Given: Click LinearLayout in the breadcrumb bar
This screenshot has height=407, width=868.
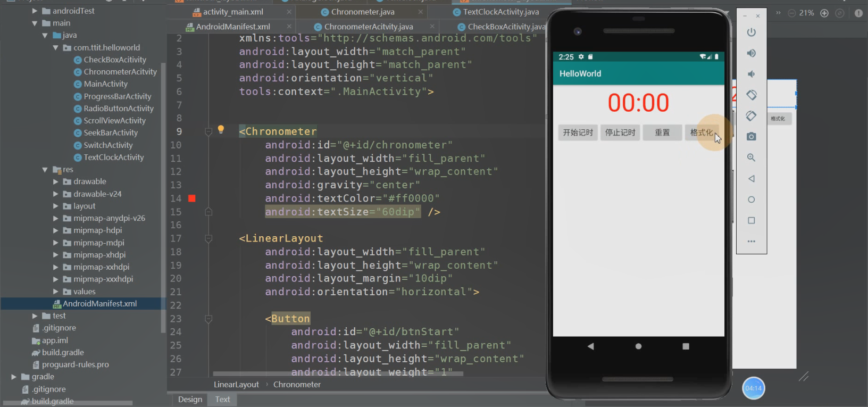Looking at the screenshot, I should pos(236,385).
